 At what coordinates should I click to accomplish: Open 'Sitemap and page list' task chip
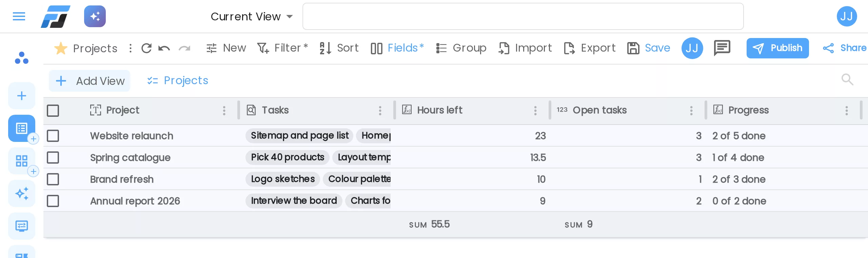click(x=300, y=135)
